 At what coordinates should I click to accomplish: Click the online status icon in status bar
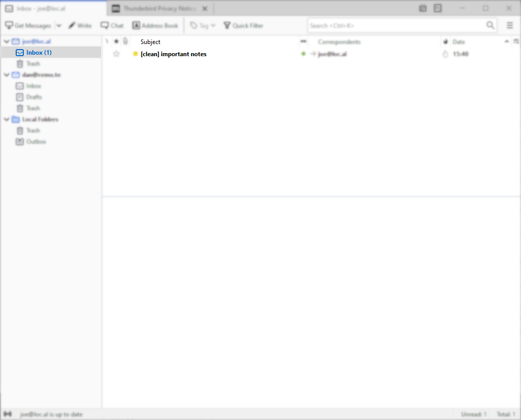tap(8, 414)
